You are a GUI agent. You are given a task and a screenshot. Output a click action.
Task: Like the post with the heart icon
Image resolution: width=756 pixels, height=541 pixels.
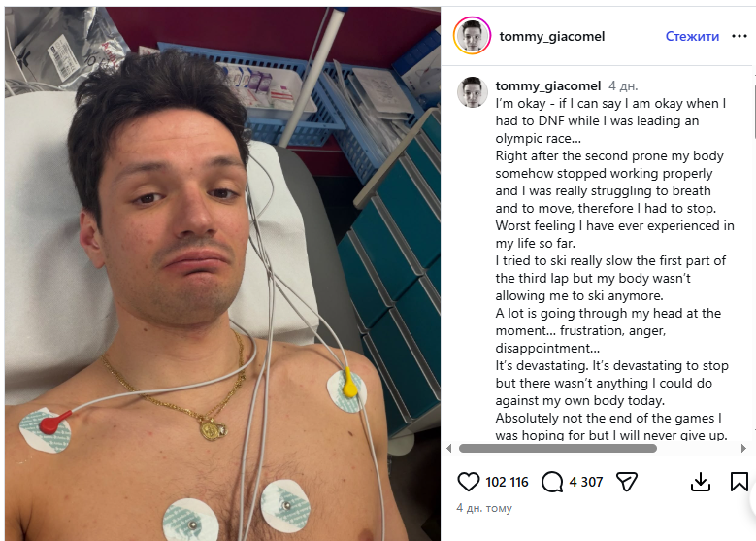tap(468, 482)
